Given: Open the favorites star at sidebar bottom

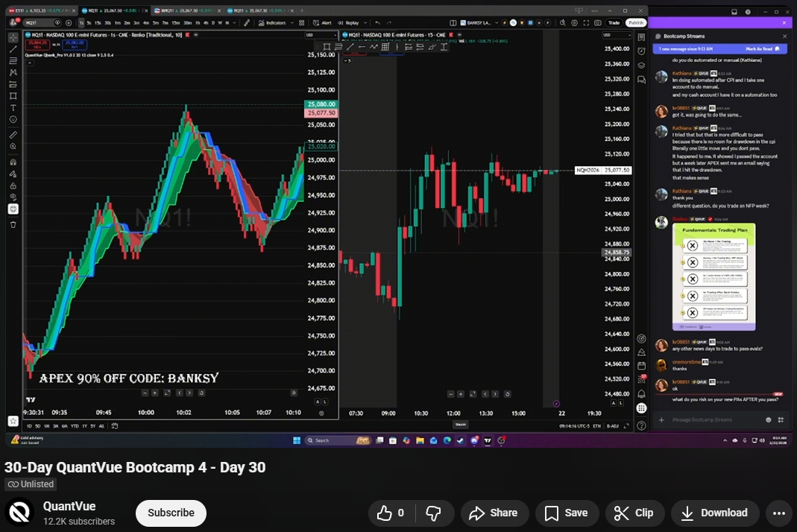Looking at the screenshot, I should click(13, 421).
